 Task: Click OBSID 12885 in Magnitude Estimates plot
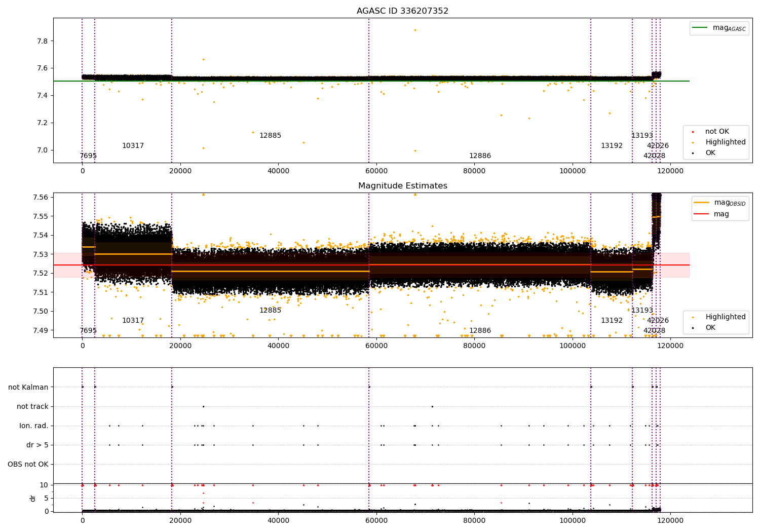point(270,311)
